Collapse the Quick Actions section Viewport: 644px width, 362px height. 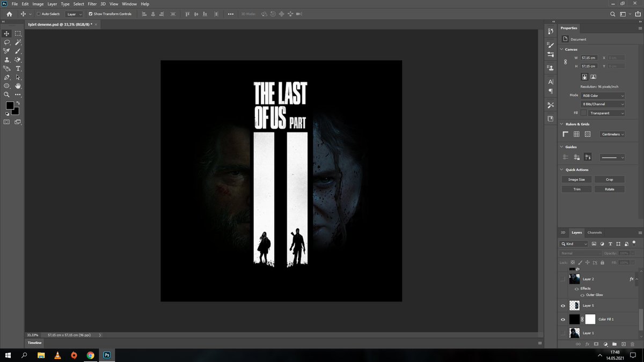(562, 169)
